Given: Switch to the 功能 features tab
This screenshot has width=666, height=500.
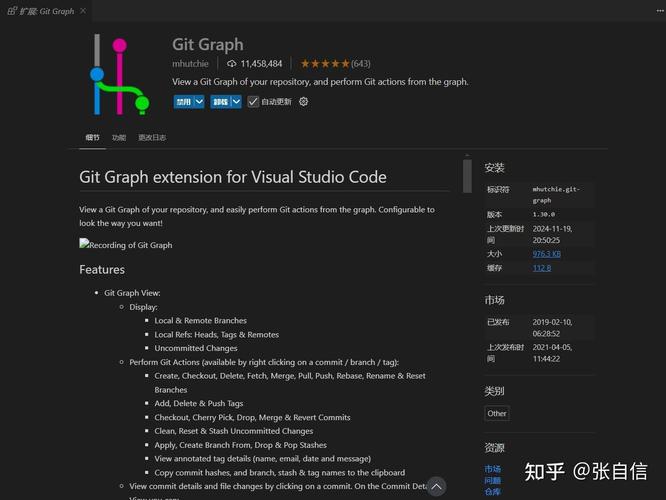Looking at the screenshot, I should [119, 138].
